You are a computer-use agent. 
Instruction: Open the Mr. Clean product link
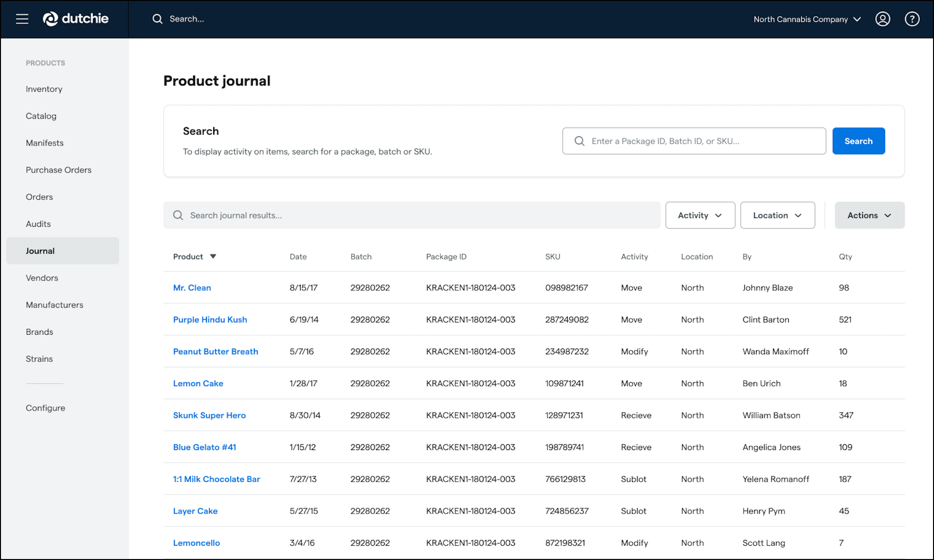pyautogui.click(x=192, y=288)
